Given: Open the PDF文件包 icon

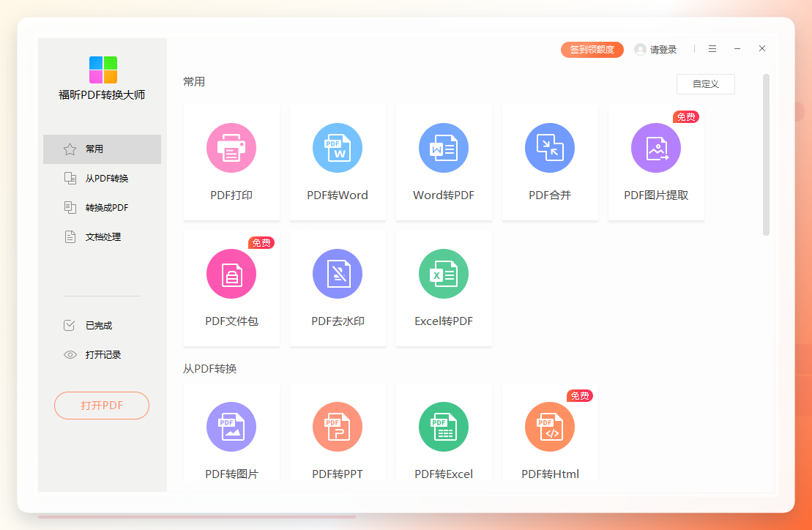Looking at the screenshot, I should pyautogui.click(x=231, y=274).
